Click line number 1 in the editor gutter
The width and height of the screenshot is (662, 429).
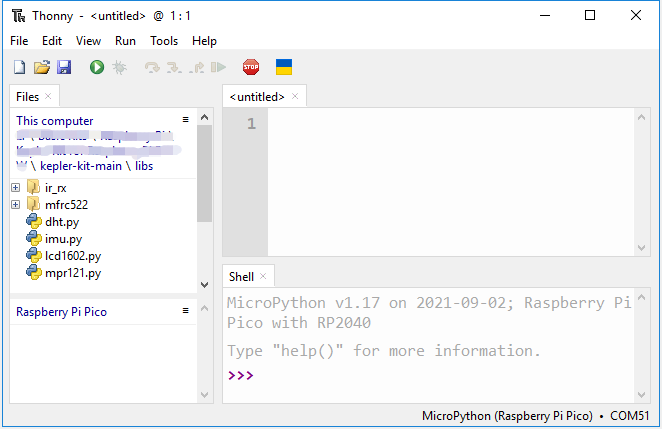251,124
